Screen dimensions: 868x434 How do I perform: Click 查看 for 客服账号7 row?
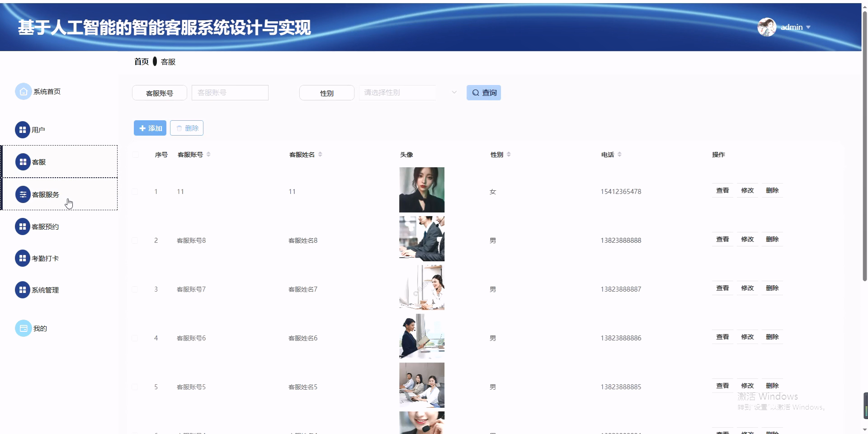pyautogui.click(x=722, y=288)
